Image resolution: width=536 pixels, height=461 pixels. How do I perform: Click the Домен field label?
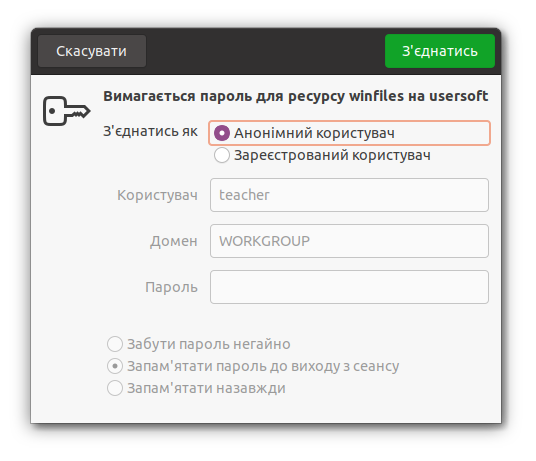point(174,241)
